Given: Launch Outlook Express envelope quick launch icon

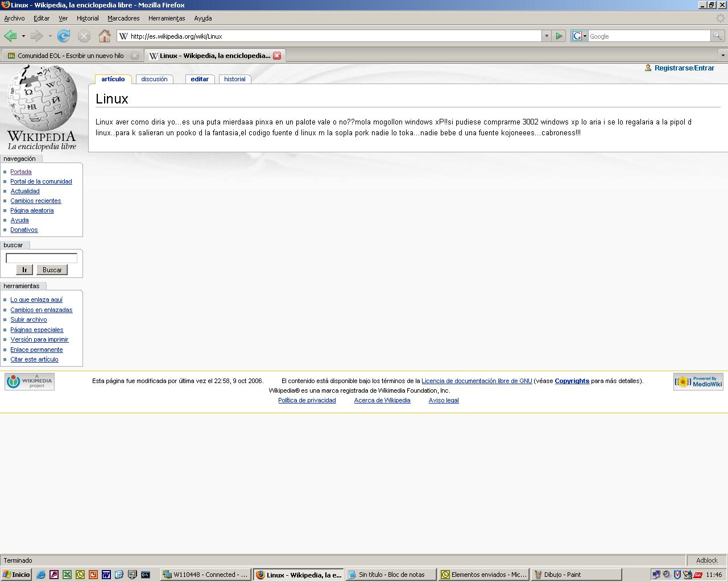Looking at the screenshot, I should point(119,575).
